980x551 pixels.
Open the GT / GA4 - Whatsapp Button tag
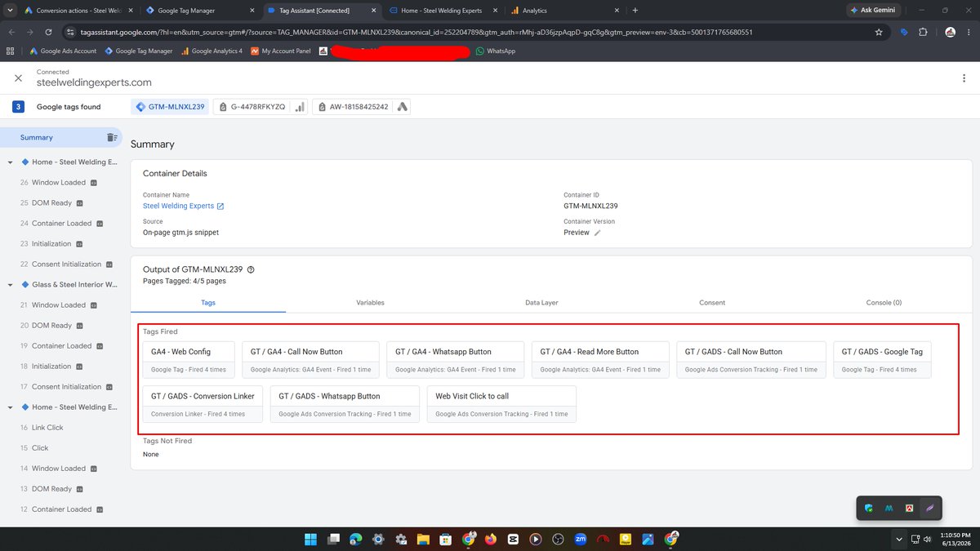[456, 360]
